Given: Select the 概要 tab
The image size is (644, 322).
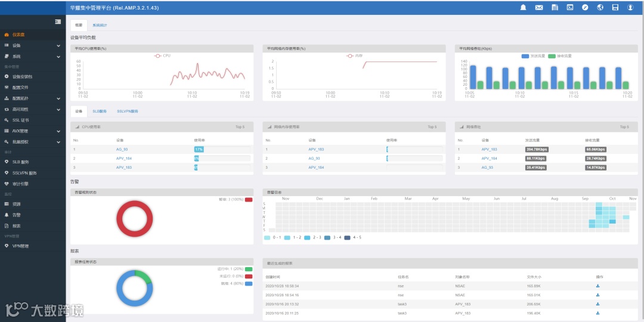Looking at the screenshot, I should 79,25.
